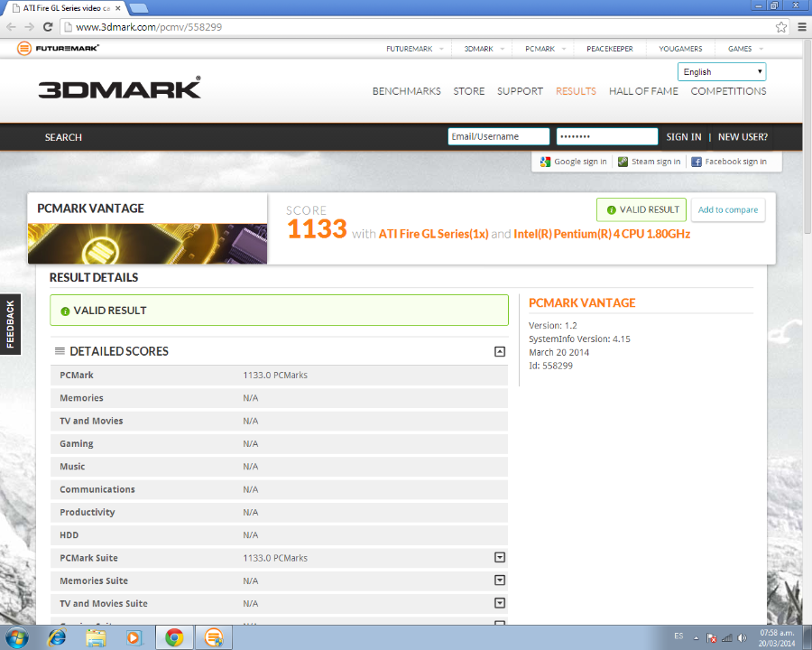Launch Internet Explorer from taskbar

pos(57,637)
